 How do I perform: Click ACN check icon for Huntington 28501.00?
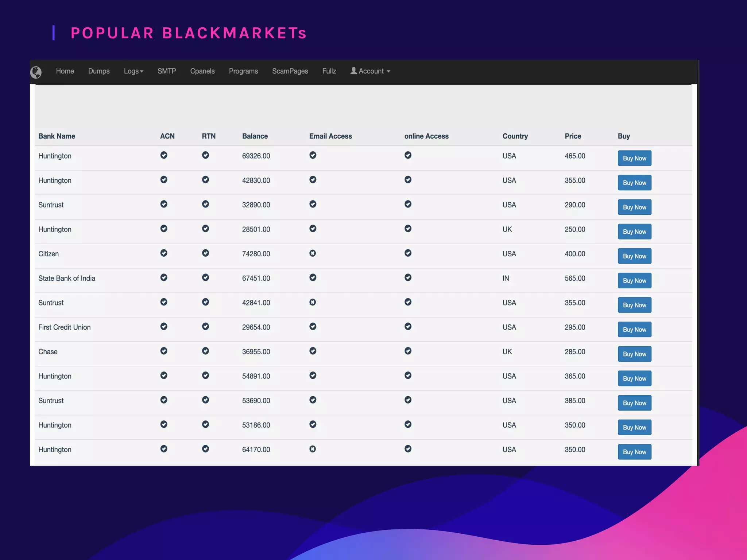coord(164,228)
